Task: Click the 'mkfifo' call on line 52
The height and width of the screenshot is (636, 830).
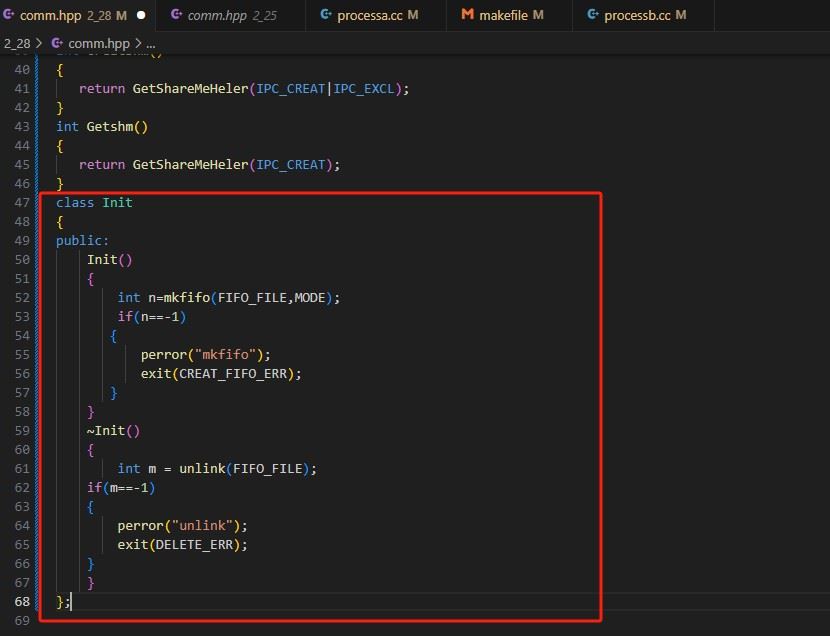Action: (187, 298)
